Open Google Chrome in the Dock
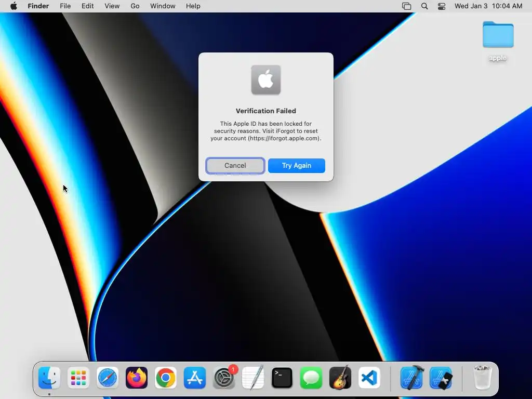 pos(166,378)
